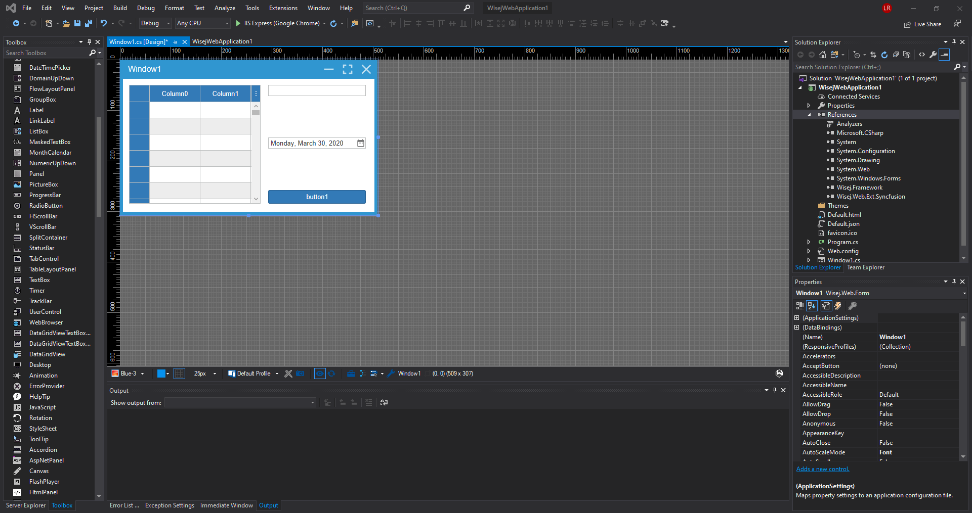This screenshot has width=972, height=513.
Task: Click the date picker calendar icon
Action: (361, 143)
